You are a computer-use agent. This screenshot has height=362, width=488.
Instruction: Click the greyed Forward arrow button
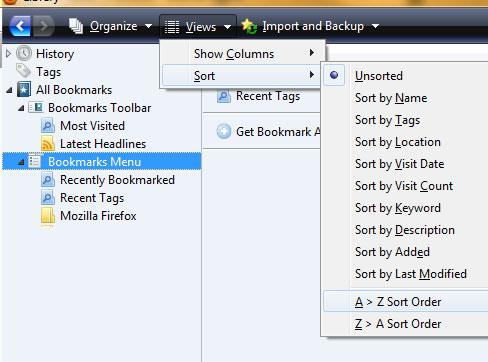pos(43,26)
